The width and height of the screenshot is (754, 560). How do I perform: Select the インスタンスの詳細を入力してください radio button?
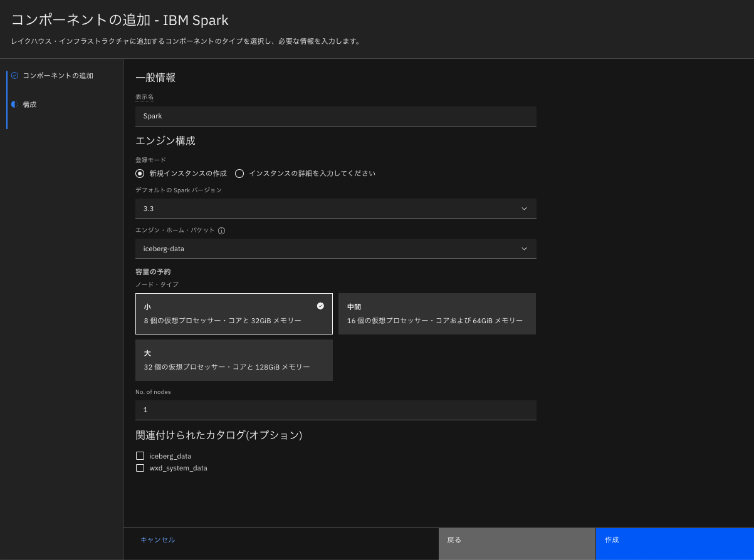click(239, 174)
